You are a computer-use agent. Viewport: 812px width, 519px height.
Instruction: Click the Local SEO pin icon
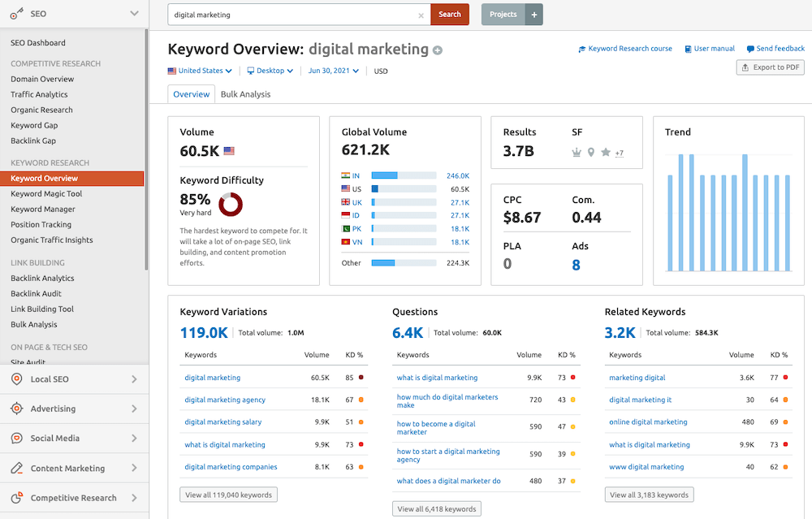click(16, 379)
